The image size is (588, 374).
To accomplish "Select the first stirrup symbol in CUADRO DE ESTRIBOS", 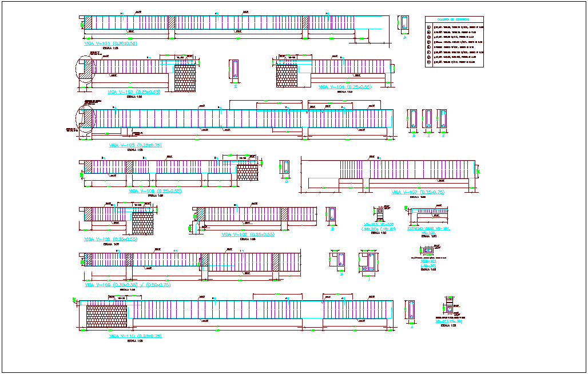I will pyautogui.click(x=428, y=27).
